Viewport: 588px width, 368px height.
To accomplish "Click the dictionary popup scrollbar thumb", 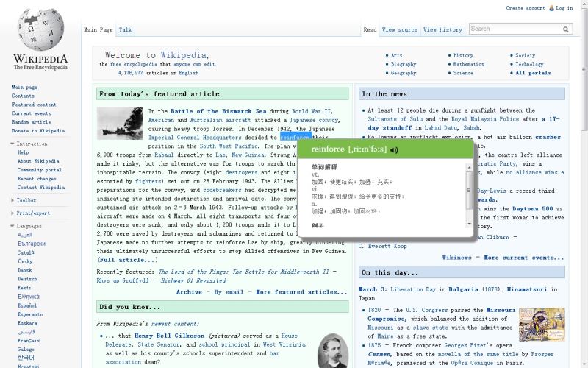I will pos(469,191).
